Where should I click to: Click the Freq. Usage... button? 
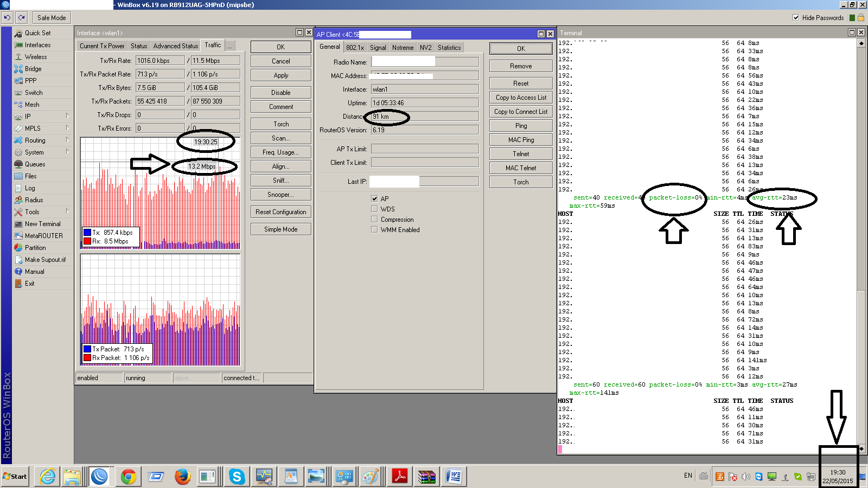(x=281, y=152)
